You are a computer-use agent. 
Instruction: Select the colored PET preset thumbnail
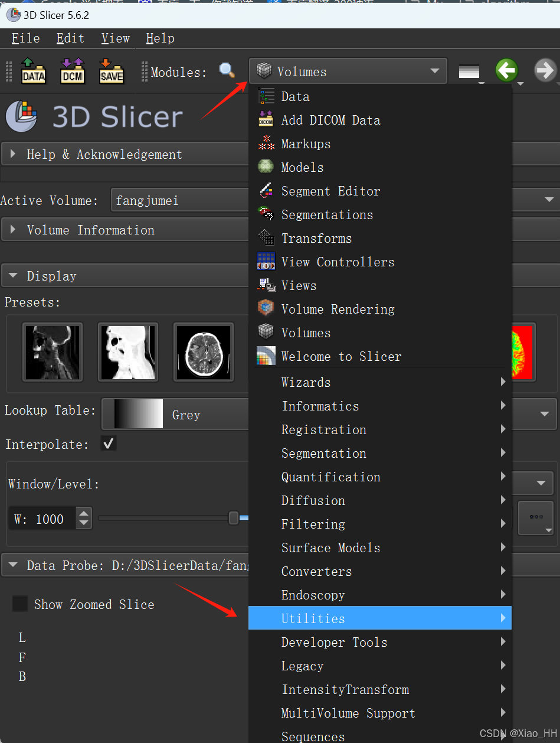pyautogui.click(x=523, y=352)
